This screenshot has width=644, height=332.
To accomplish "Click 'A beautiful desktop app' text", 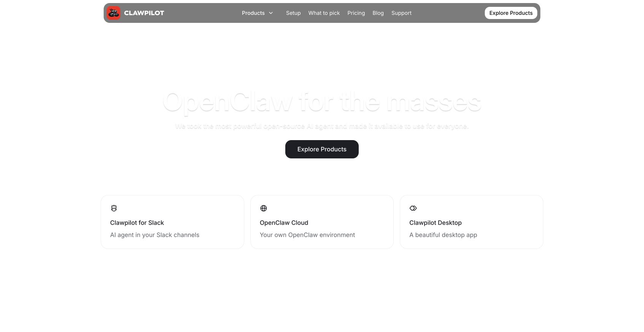I will coord(443,235).
